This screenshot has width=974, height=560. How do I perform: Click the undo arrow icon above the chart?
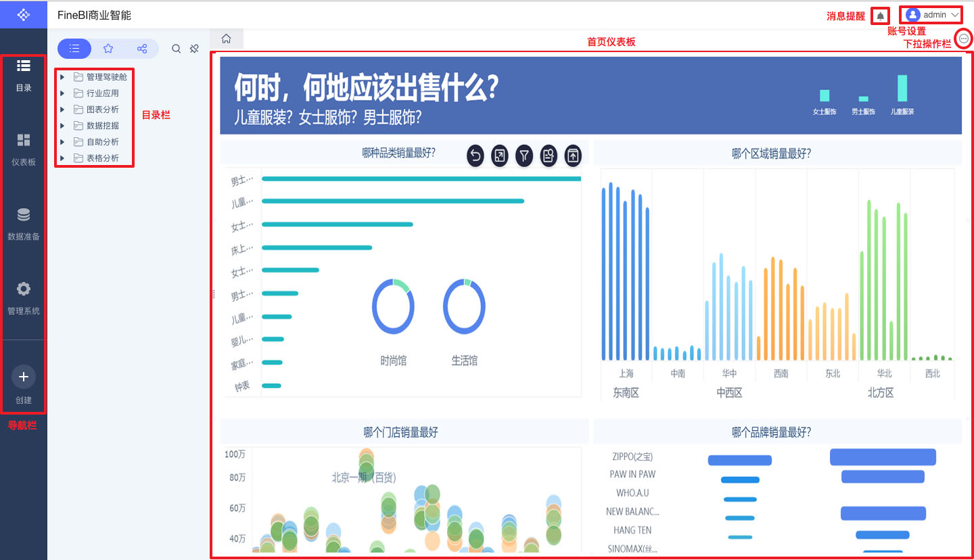coord(475,156)
